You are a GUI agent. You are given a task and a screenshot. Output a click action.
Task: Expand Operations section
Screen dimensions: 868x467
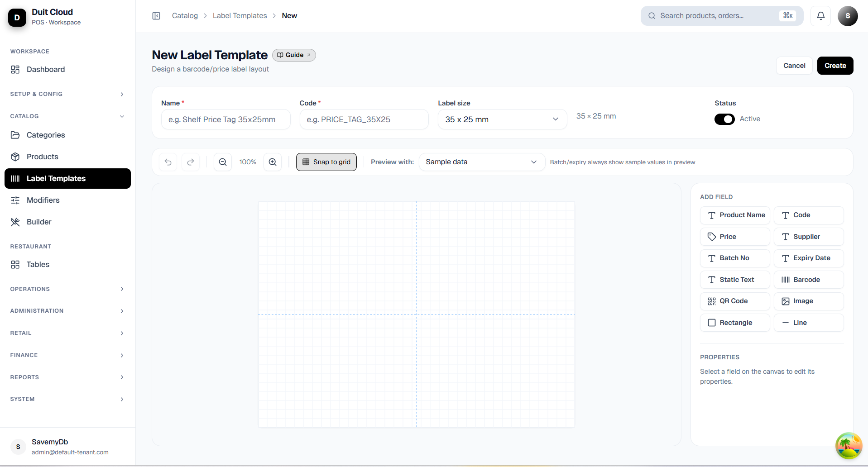click(x=67, y=289)
